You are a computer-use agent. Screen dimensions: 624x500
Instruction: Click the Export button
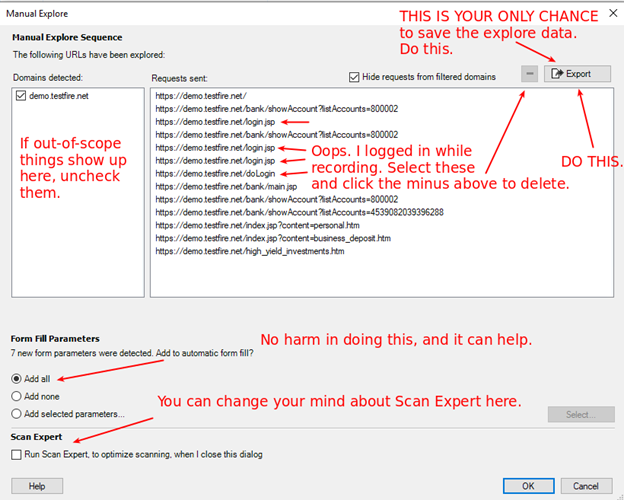click(x=576, y=74)
